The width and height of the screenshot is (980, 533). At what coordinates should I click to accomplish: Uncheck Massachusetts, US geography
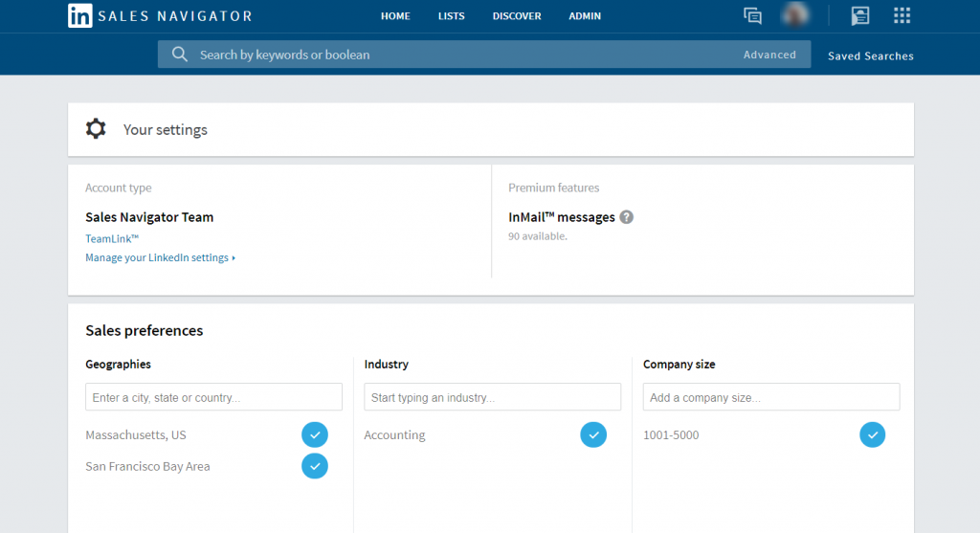point(315,434)
